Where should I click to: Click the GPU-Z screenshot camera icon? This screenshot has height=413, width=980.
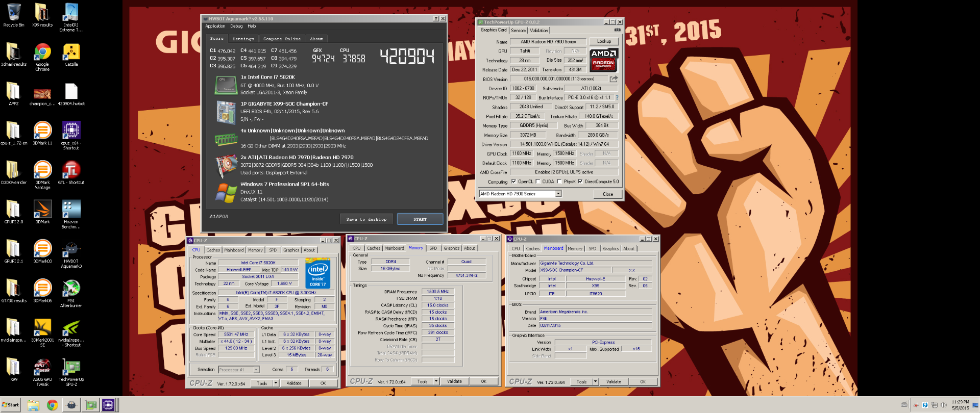coord(617,30)
